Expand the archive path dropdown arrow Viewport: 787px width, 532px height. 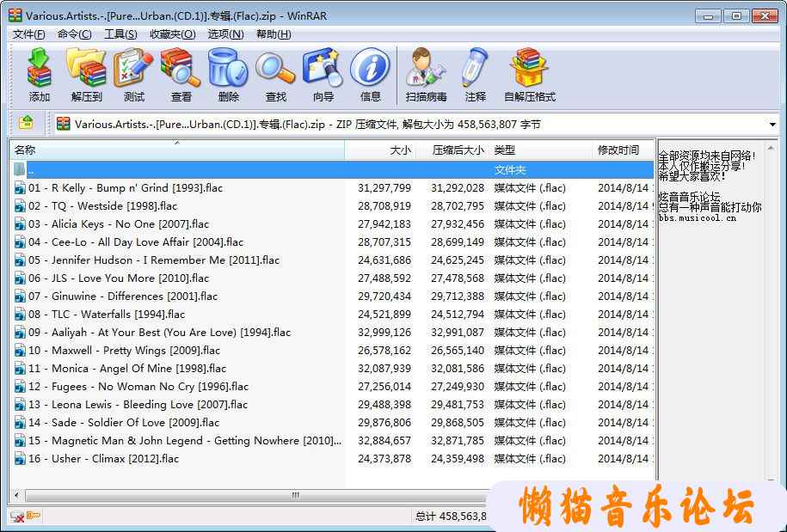(x=772, y=124)
